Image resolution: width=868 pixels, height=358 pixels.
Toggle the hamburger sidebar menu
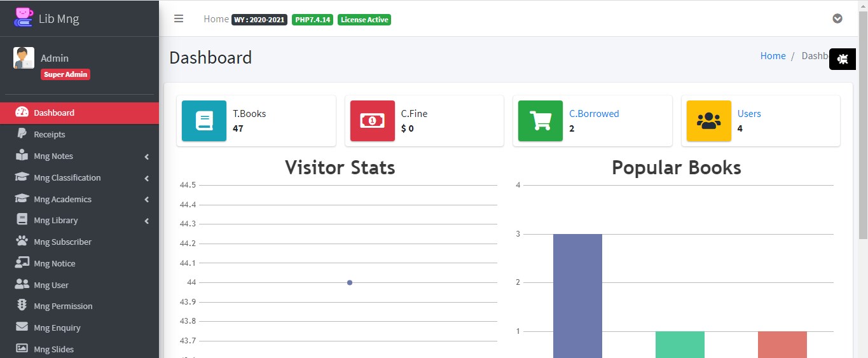(179, 18)
